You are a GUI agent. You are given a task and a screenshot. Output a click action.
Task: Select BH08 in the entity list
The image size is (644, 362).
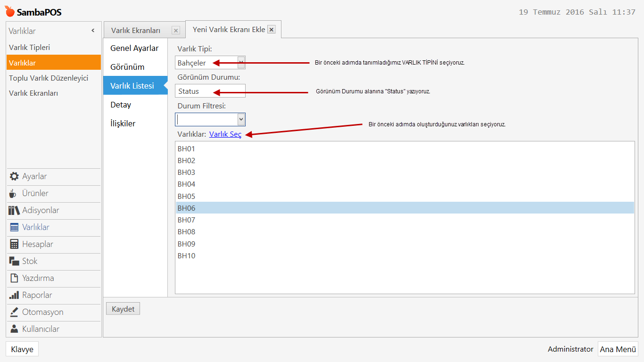(405, 232)
